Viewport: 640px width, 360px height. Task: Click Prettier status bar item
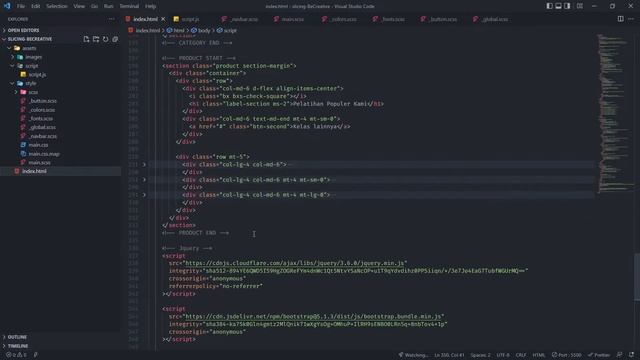599,355
